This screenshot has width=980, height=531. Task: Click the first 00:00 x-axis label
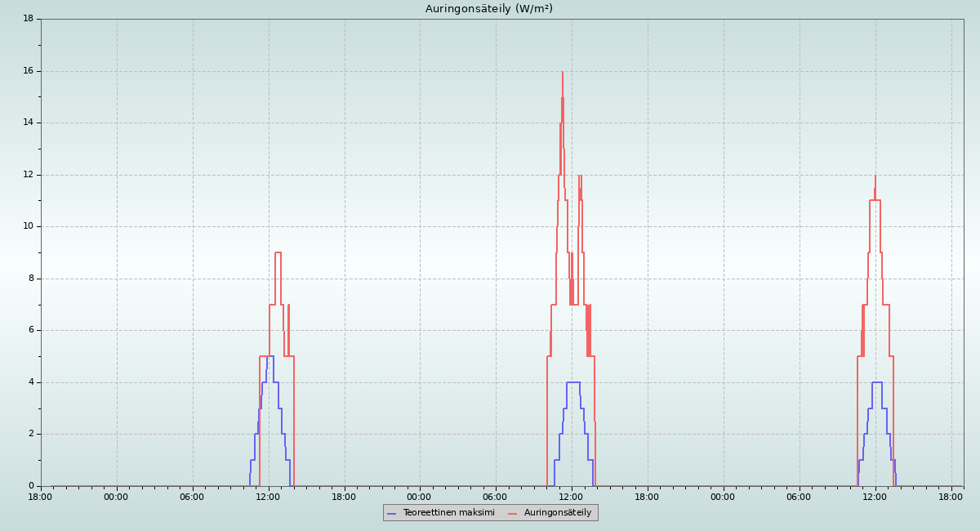click(116, 497)
